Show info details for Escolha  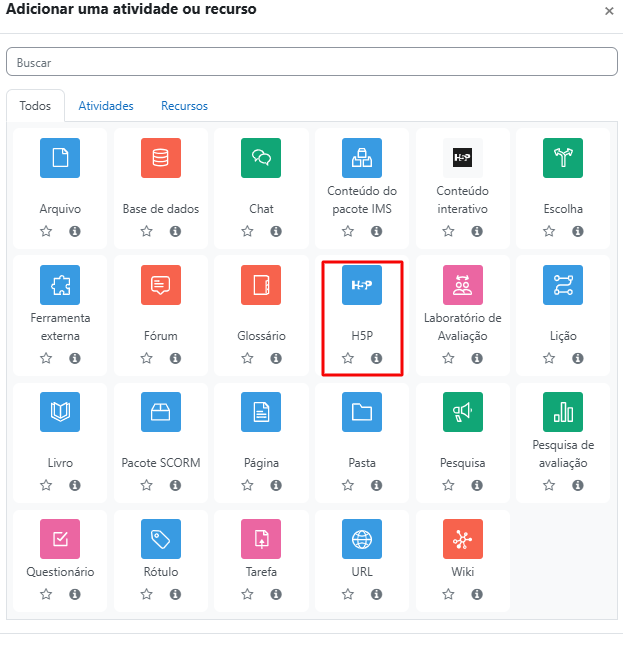(x=577, y=231)
